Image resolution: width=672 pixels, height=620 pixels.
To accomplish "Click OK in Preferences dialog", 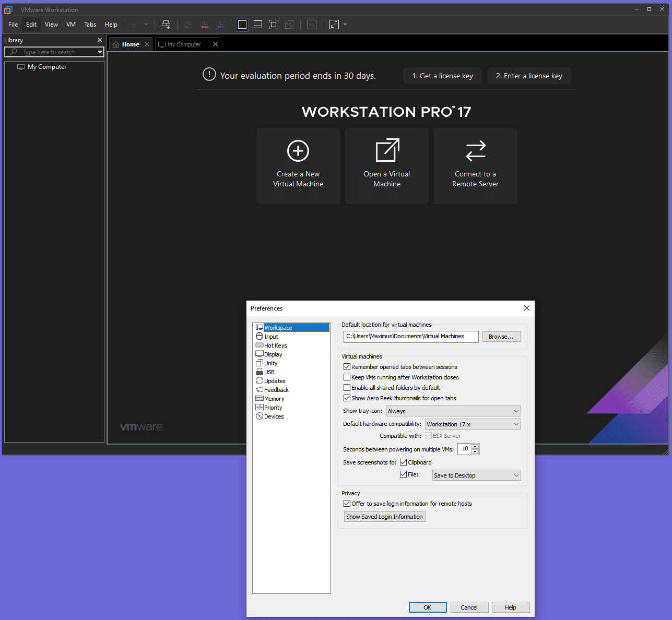I will tap(428, 607).
